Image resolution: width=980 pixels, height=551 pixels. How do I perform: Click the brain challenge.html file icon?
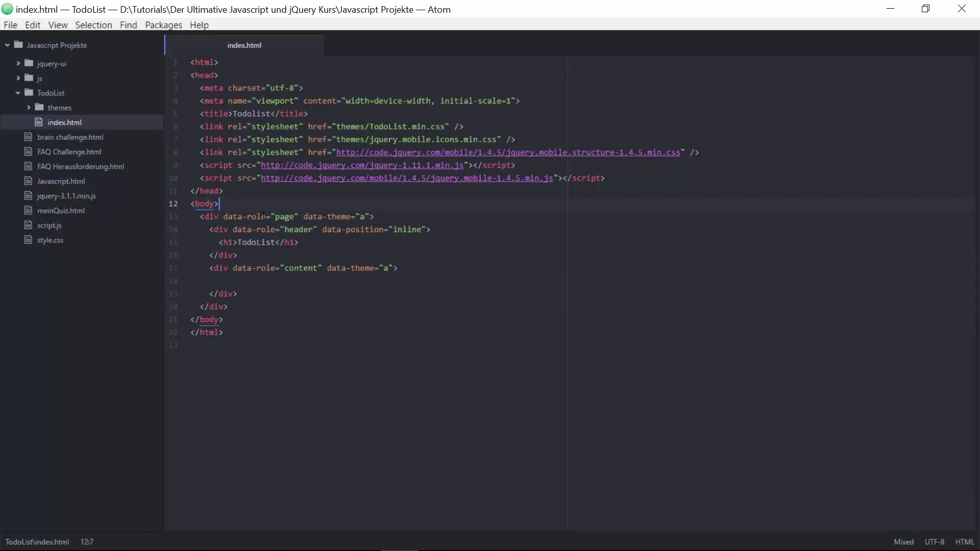pos(28,137)
